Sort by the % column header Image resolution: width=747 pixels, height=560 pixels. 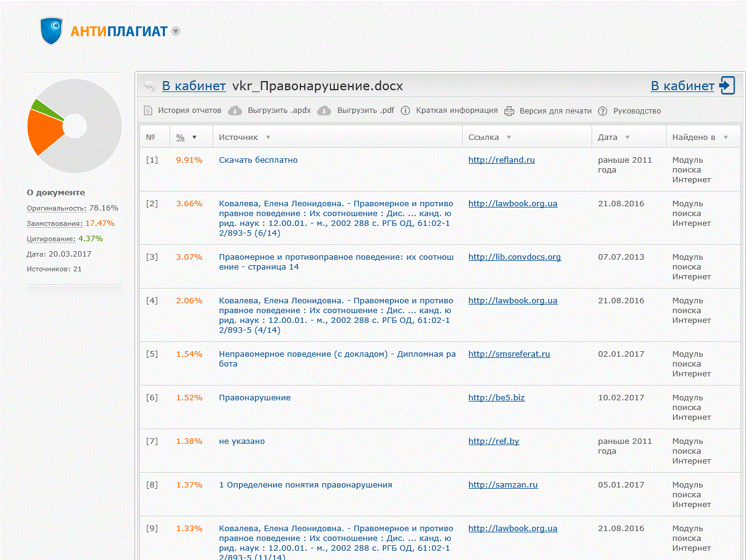coord(181,138)
